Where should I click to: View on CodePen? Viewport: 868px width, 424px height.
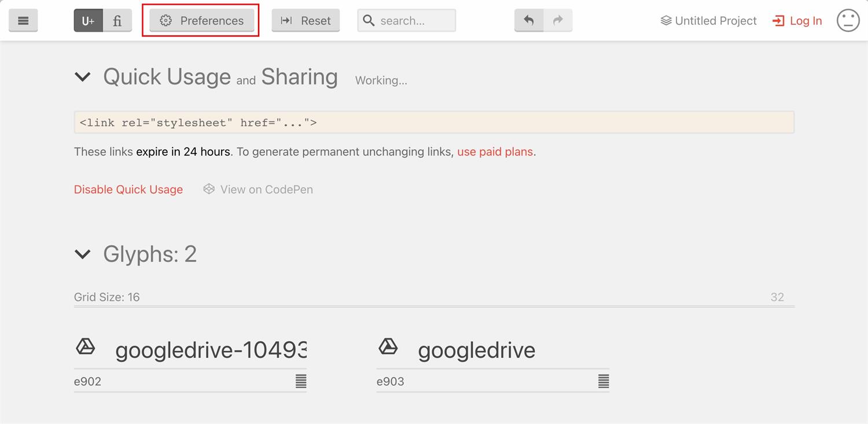click(258, 190)
